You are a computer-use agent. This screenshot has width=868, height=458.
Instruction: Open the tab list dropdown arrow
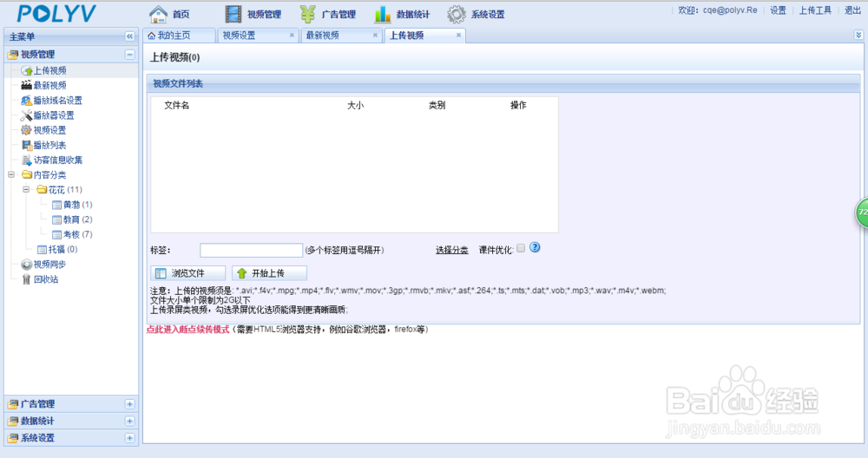[858, 35]
